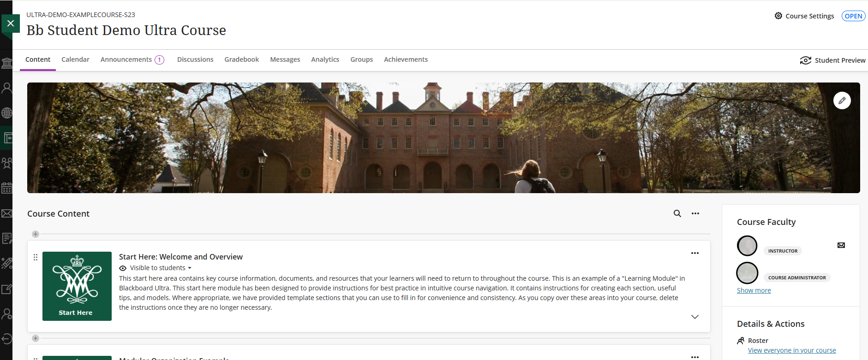Open the sidebar edit-note icon
The height and width of the screenshot is (360, 868).
click(6, 289)
